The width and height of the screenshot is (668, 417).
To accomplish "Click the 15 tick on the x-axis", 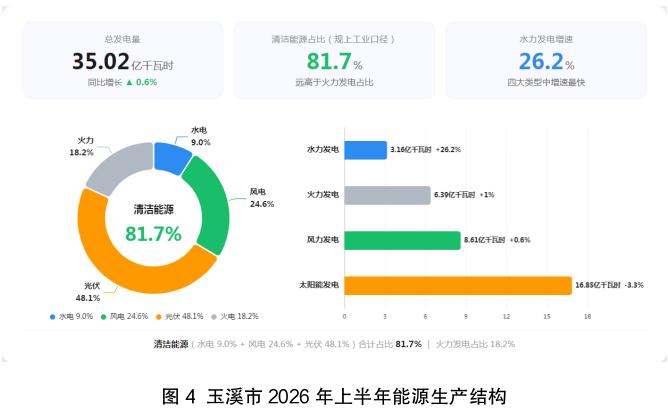I will pos(547,317).
